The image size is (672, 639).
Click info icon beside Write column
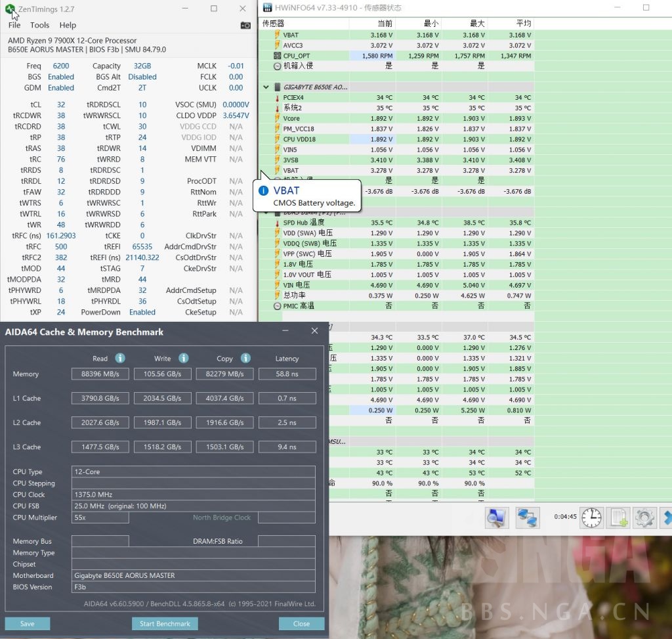point(184,358)
